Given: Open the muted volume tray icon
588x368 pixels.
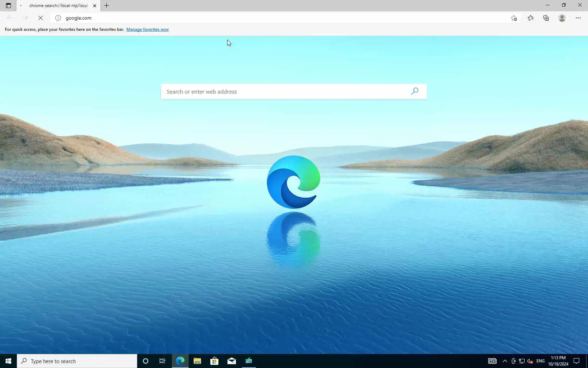Looking at the screenshot, I should [x=530, y=361].
